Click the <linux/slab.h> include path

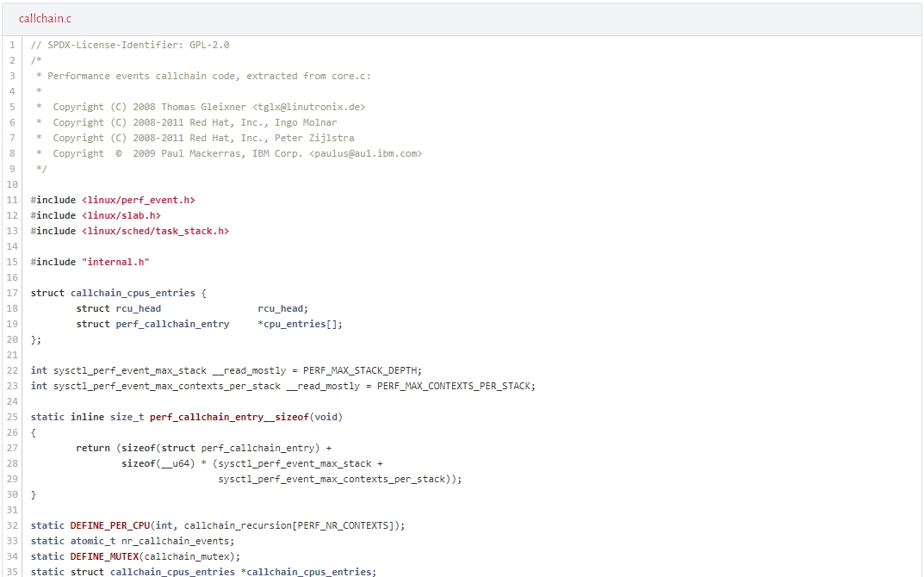point(121,215)
